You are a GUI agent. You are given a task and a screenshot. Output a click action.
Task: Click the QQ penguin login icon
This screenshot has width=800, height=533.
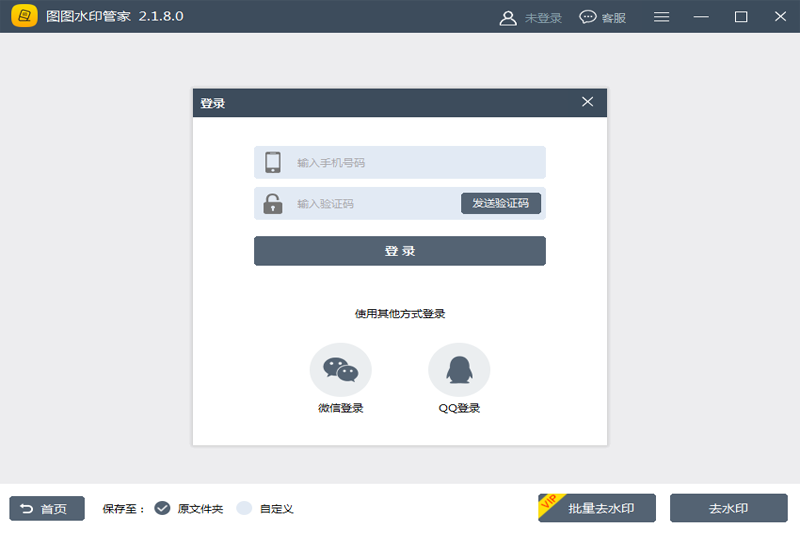(459, 370)
